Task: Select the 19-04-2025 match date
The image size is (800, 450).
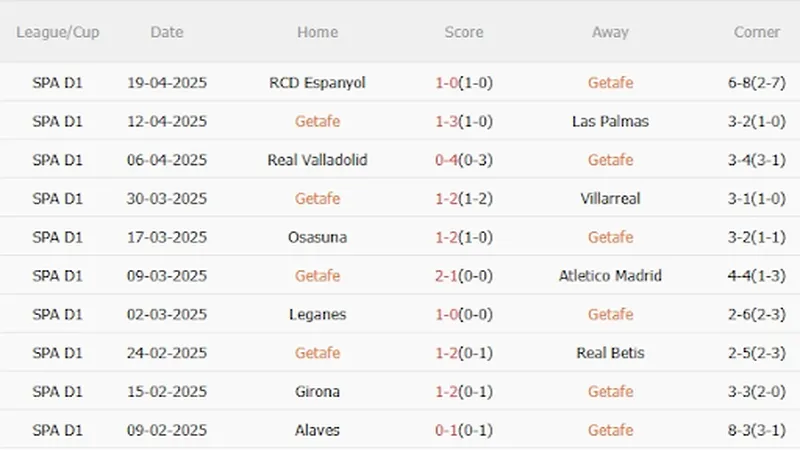Action: 167,83
